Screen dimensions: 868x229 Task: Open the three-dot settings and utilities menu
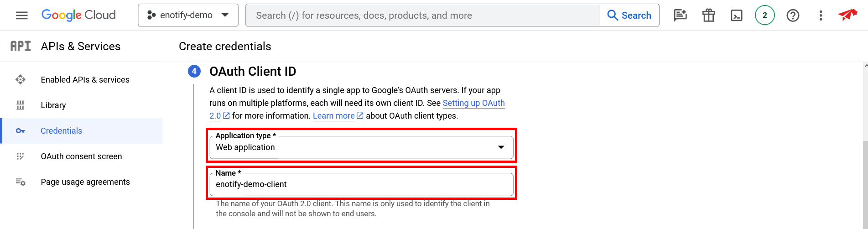pos(821,16)
